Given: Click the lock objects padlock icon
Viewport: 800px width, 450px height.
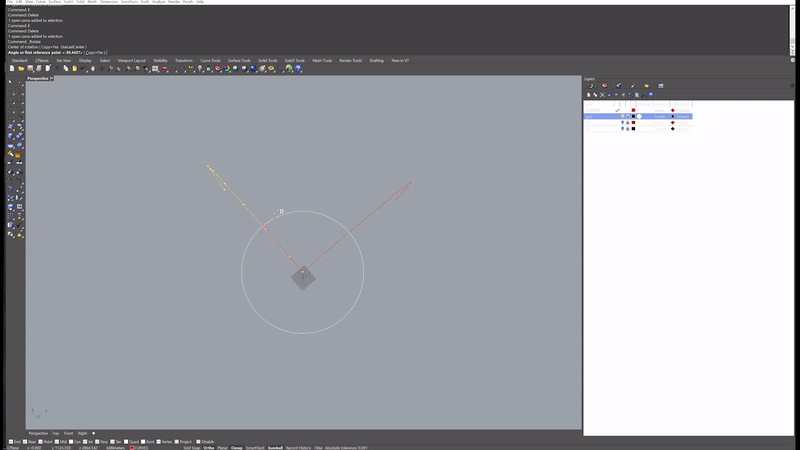Looking at the screenshot, I should point(209,68).
